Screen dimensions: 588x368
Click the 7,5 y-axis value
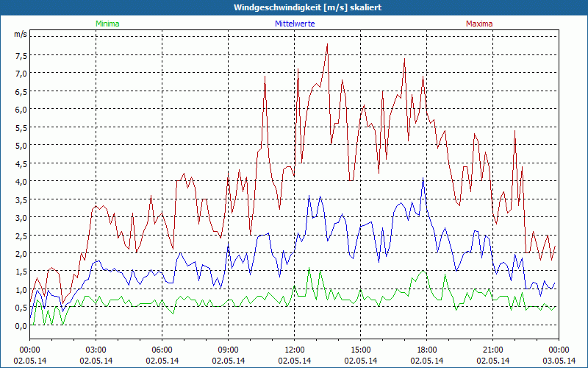pyautogui.click(x=21, y=56)
